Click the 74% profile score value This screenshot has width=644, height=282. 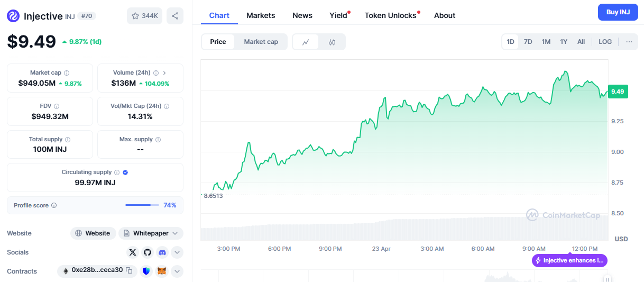[170, 205]
